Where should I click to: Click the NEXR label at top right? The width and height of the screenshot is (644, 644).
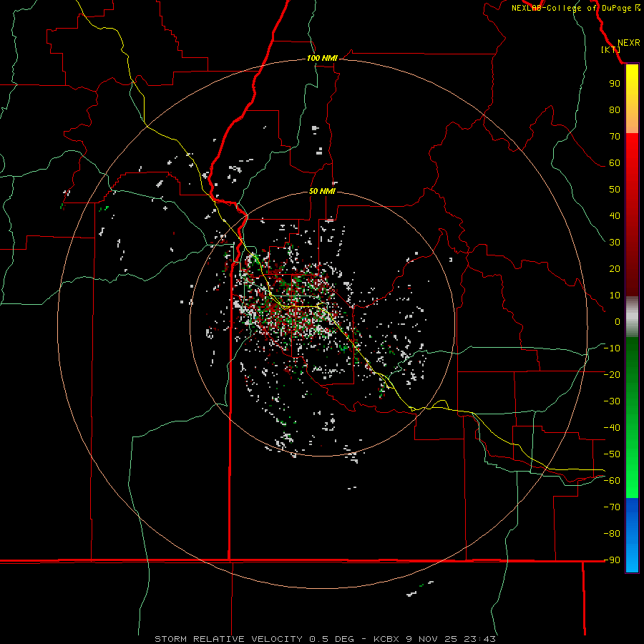click(629, 43)
